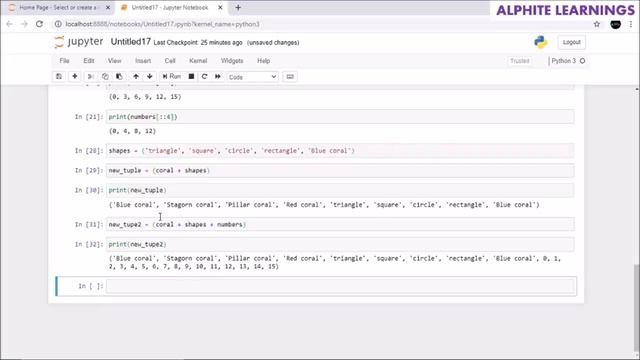
Task: Select cell print(new_tupe2)
Action: click(x=340, y=244)
